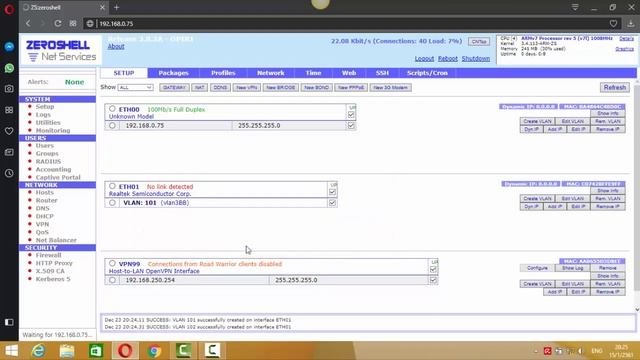
Task: Open personal news icon in Opera sidebar
Action: point(9,152)
